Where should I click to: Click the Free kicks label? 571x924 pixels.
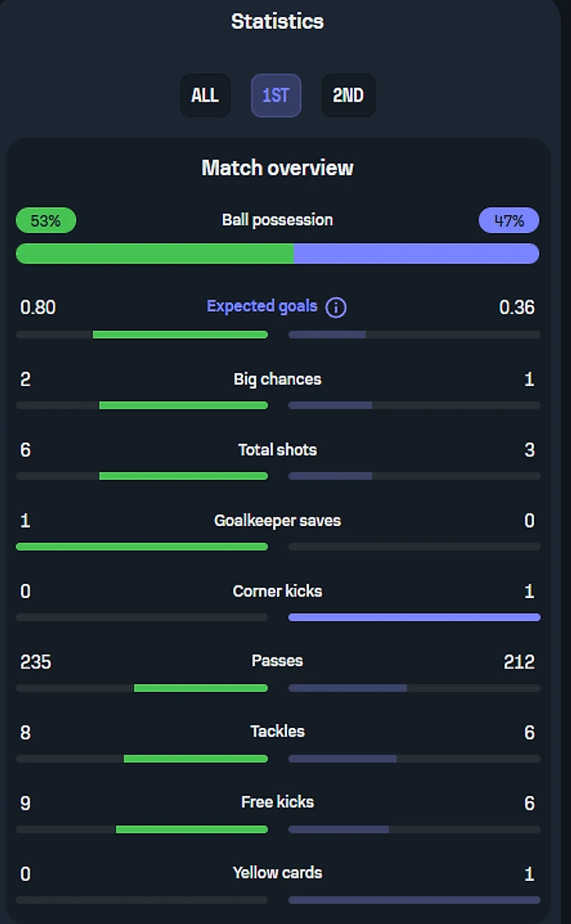(x=277, y=801)
